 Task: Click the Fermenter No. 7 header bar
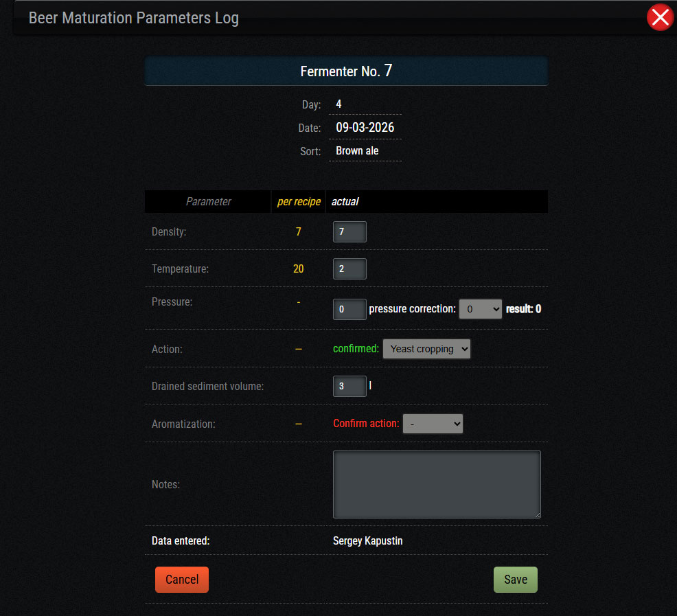point(346,71)
